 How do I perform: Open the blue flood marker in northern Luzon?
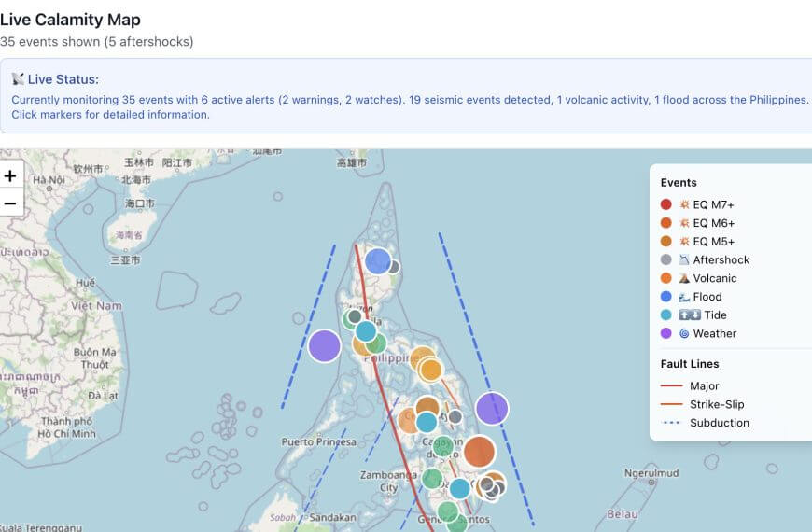coord(378,260)
